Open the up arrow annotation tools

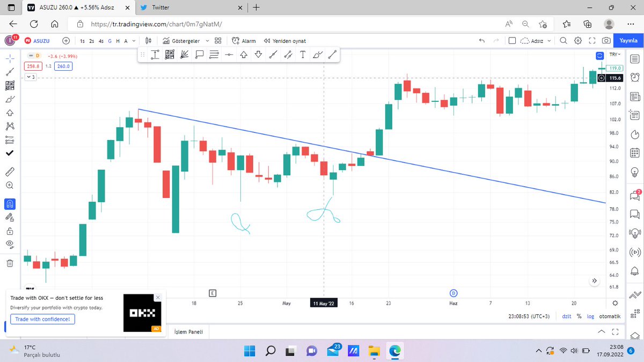(10, 113)
